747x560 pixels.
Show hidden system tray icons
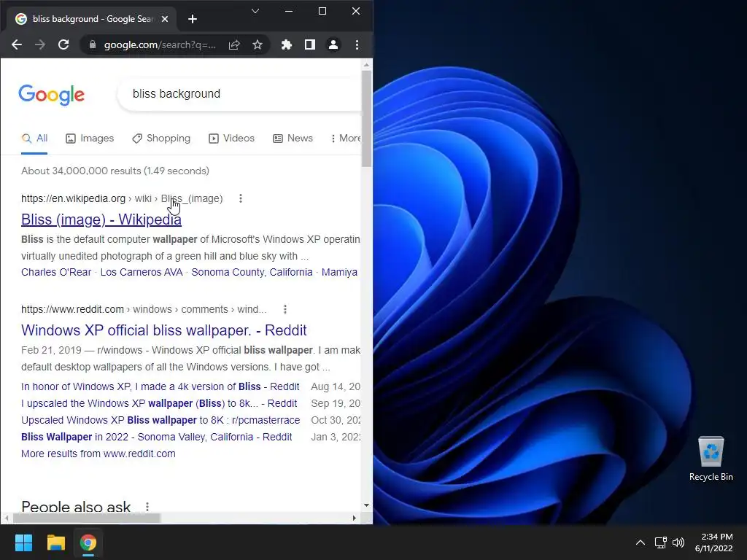(640, 542)
